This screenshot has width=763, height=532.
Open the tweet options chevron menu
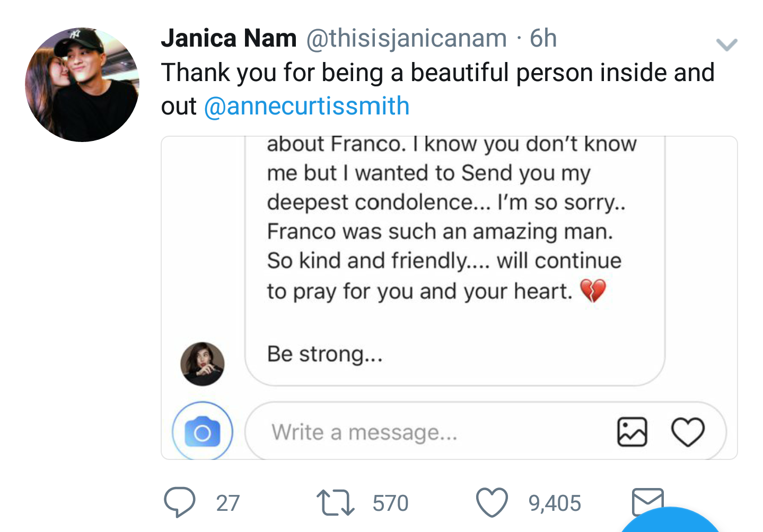tap(726, 45)
